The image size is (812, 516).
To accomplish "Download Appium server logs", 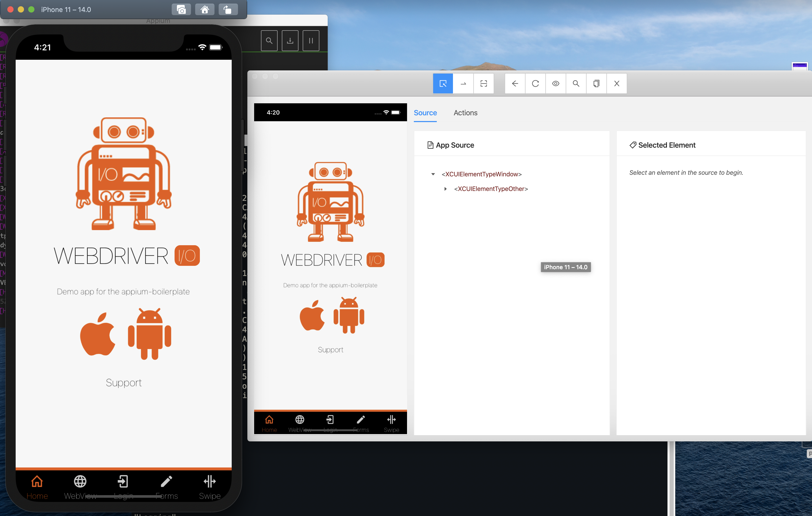I will point(290,41).
